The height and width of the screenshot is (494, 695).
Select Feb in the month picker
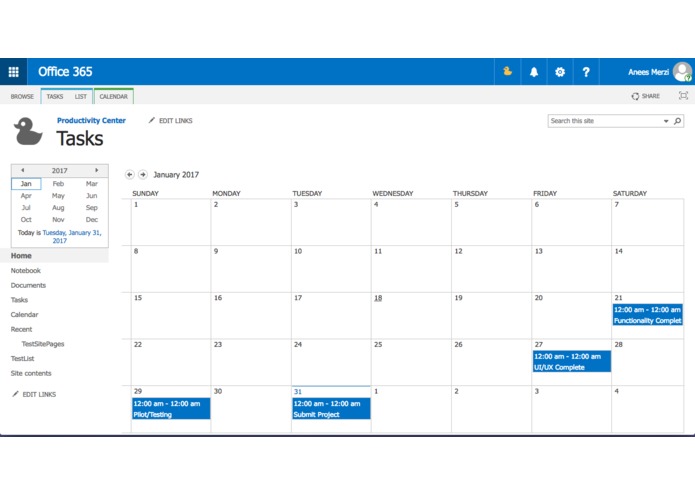tap(59, 184)
